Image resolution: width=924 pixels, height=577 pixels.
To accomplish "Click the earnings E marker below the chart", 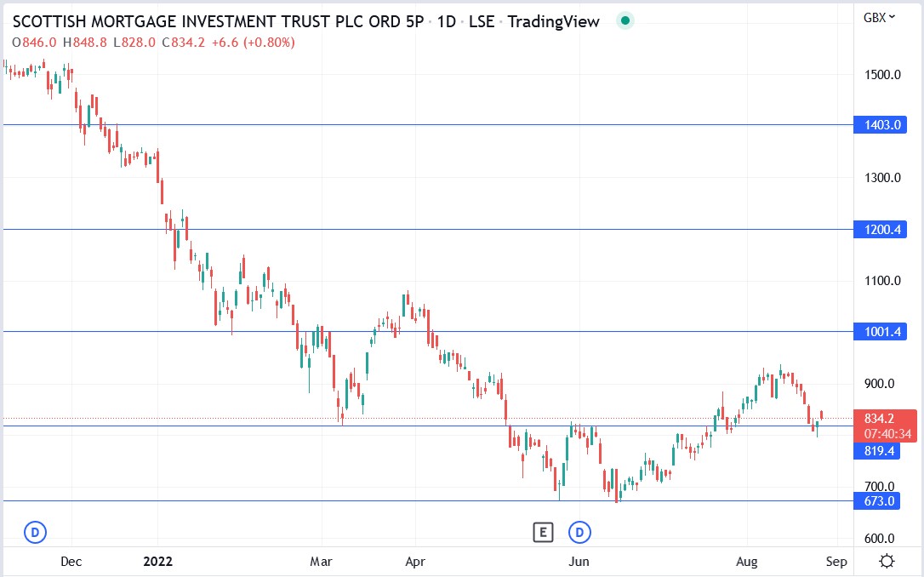I will pos(541,531).
